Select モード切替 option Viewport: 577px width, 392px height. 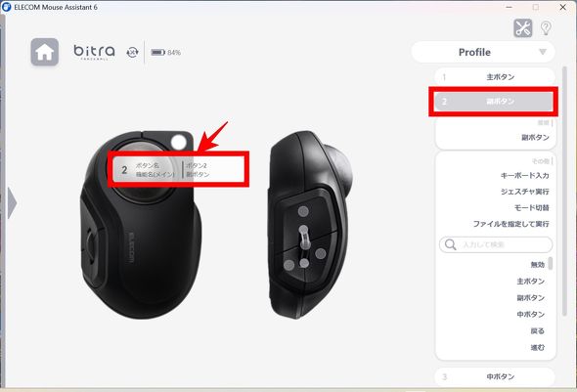point(531,208)
